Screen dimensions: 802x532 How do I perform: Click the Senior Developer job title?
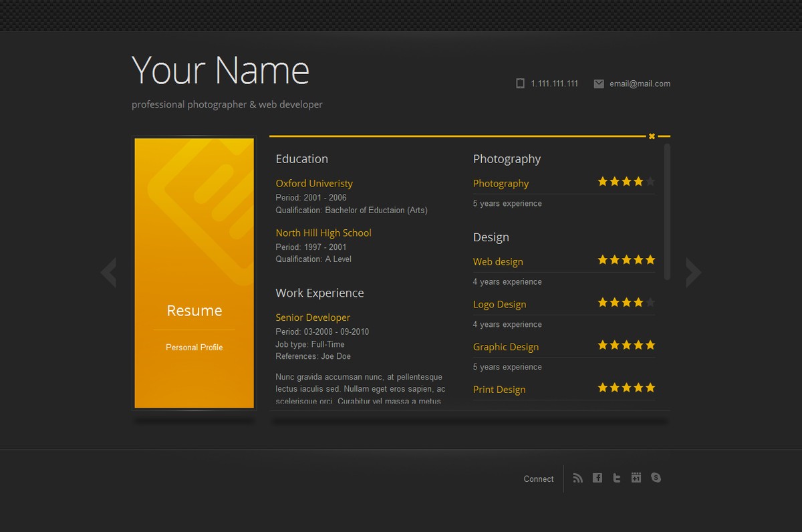tap(313, 317)
